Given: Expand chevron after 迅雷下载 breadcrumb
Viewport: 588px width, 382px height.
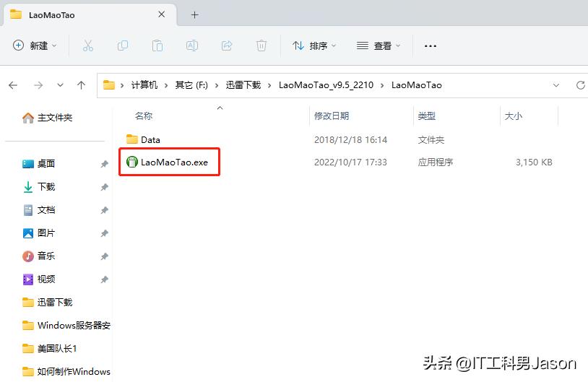Looking at the screenshot, I should [x=269, y=85].
